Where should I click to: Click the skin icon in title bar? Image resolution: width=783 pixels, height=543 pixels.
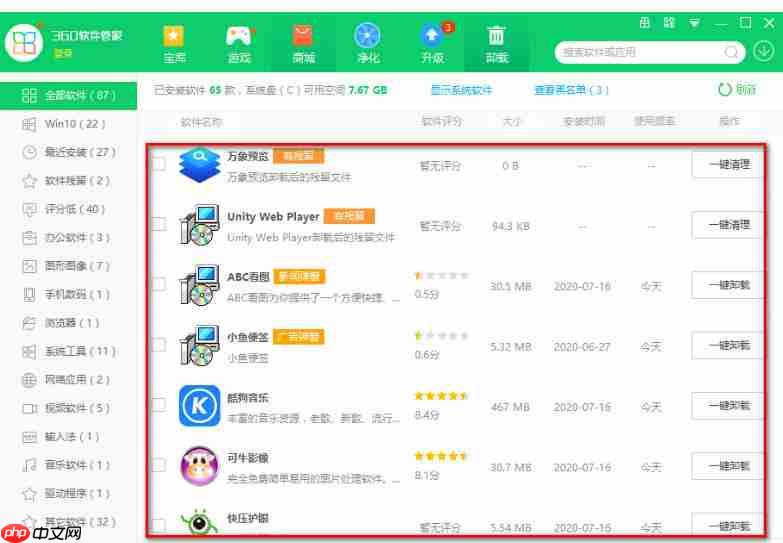pos(669,22)
